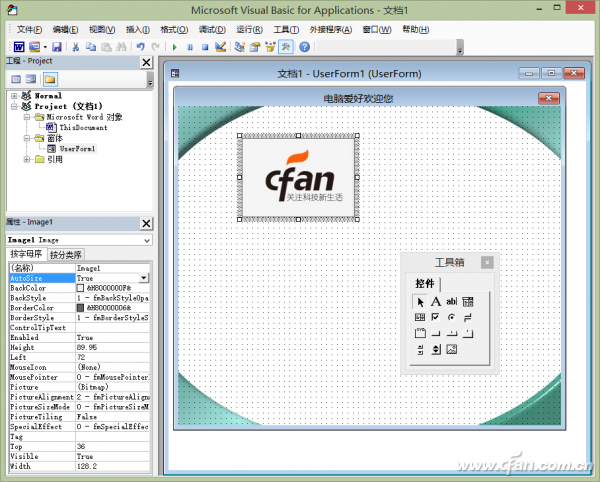The image size is (600, 482).
Task: Open the 编辑(E) menu
Action: [65, 29]
